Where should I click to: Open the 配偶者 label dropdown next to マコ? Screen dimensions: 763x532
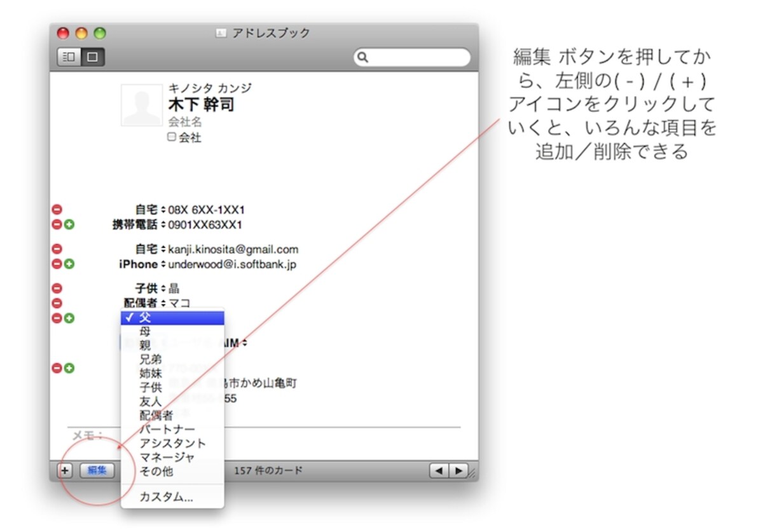163,304
